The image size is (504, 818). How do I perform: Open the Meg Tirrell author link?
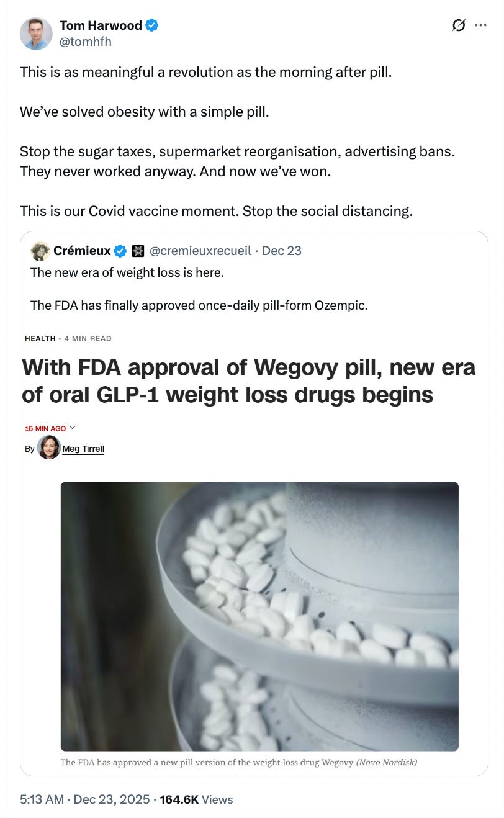(83, 449)
